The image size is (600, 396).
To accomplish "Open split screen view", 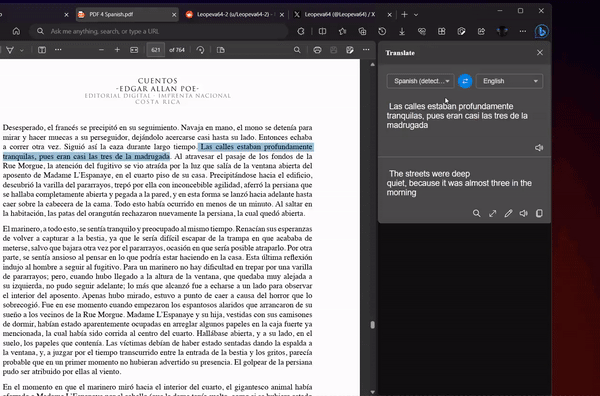I will click(323, 31).
